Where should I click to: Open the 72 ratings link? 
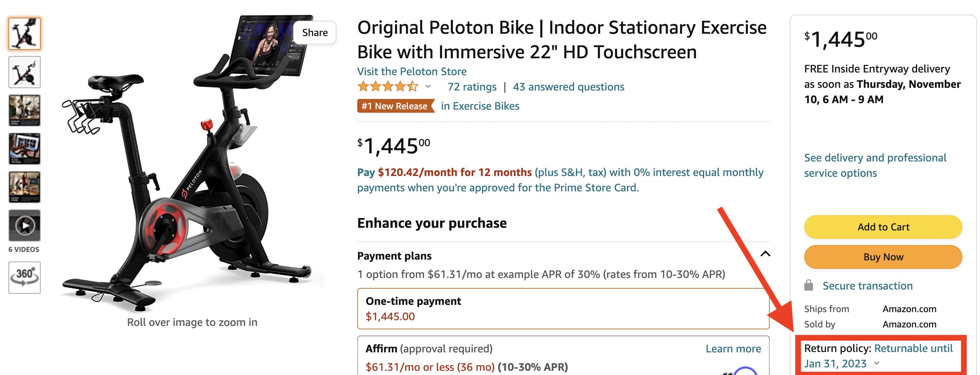pos(472,87)
